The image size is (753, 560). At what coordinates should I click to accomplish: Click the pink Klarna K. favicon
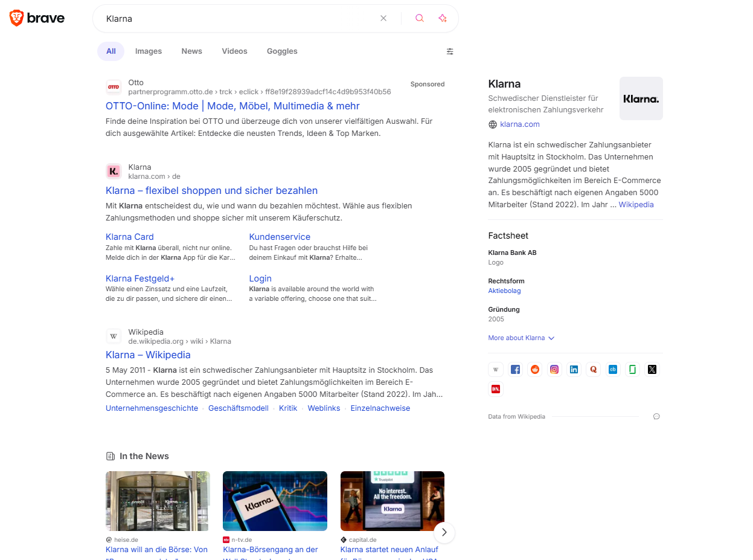(x=114, y=172)
